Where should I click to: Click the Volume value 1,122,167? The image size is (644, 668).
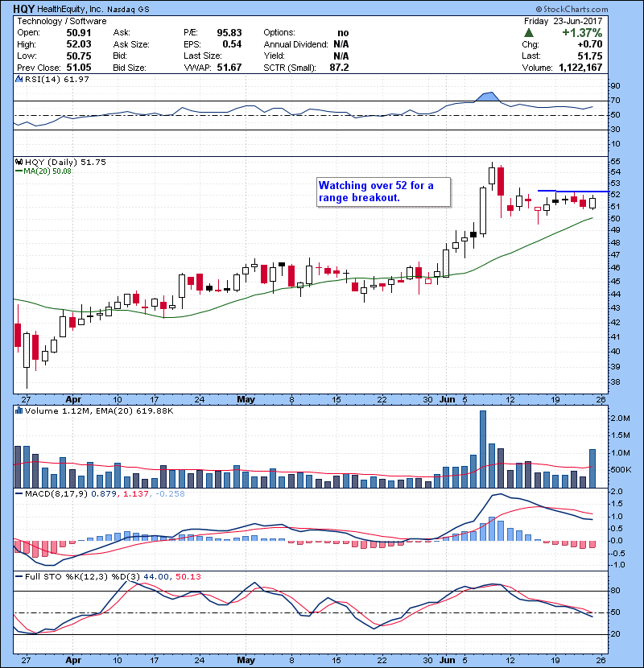[x=580, y=68]
